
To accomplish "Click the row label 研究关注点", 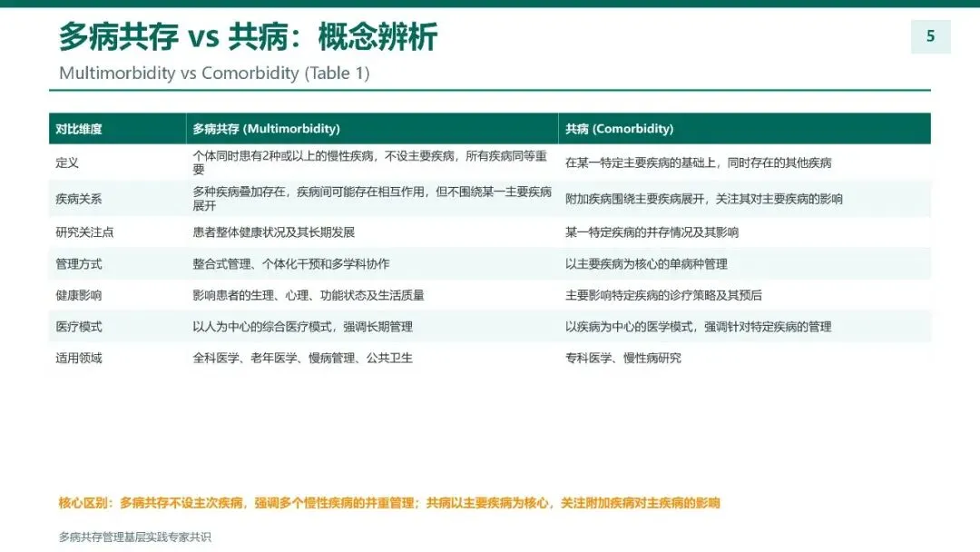I will coord(84,232).
